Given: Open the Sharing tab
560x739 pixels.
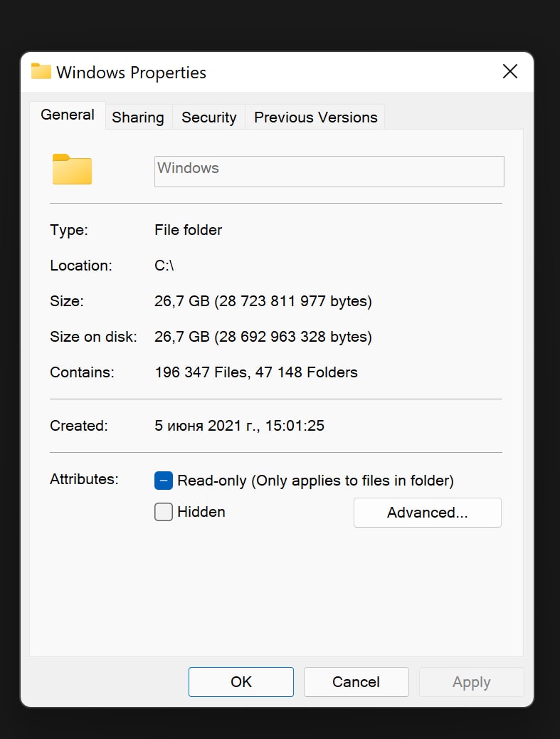Looking at the screenshot, I should click(x=138, y=117).
